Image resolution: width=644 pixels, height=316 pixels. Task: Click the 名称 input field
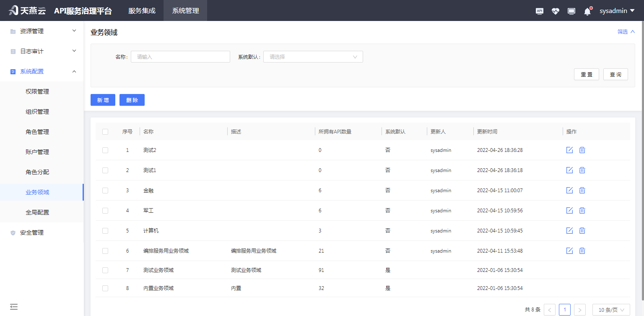180,57
